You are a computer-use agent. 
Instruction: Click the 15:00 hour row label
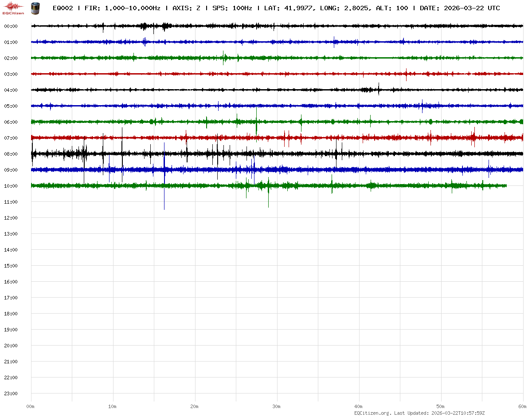pyautogui.click(x=11, y=266)
